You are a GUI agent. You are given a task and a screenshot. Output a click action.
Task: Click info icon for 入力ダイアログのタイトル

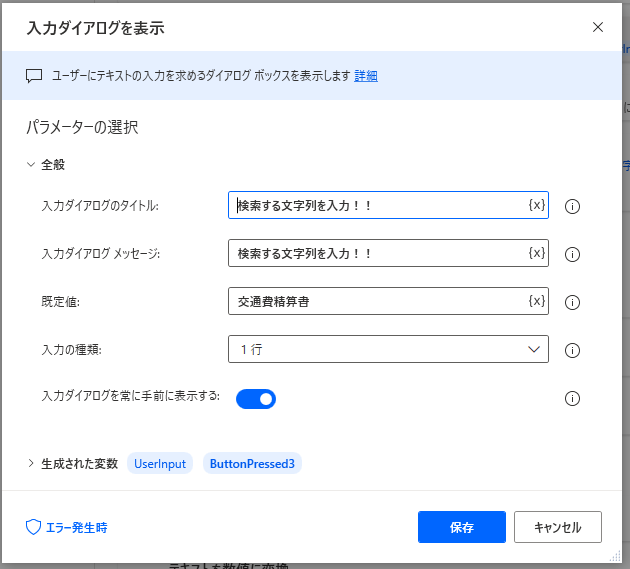(573, 207)
